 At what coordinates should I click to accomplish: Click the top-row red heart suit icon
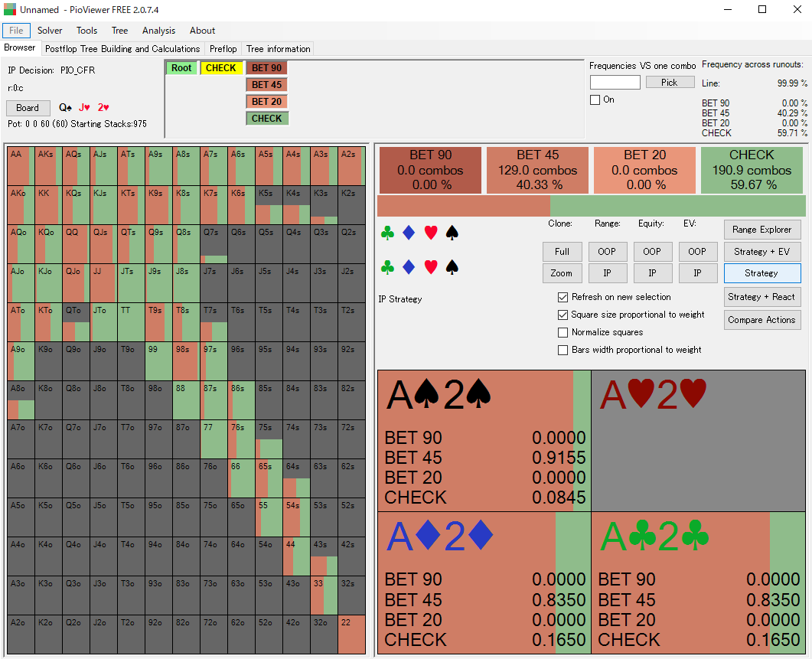point(431,233)
